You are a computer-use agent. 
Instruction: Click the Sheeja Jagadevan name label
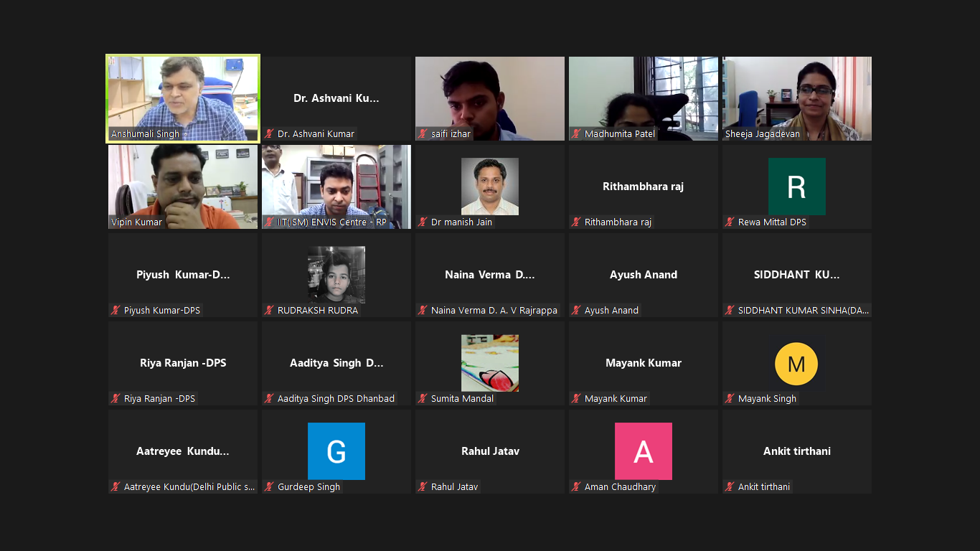[x=763, y=134]
